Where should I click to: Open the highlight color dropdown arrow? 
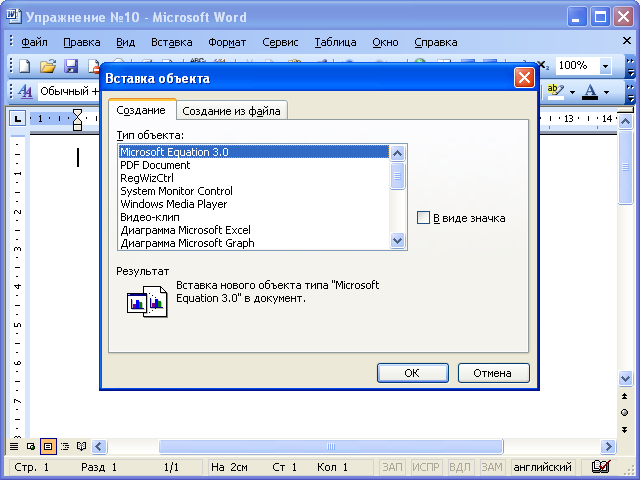click(x=572, y=92)
